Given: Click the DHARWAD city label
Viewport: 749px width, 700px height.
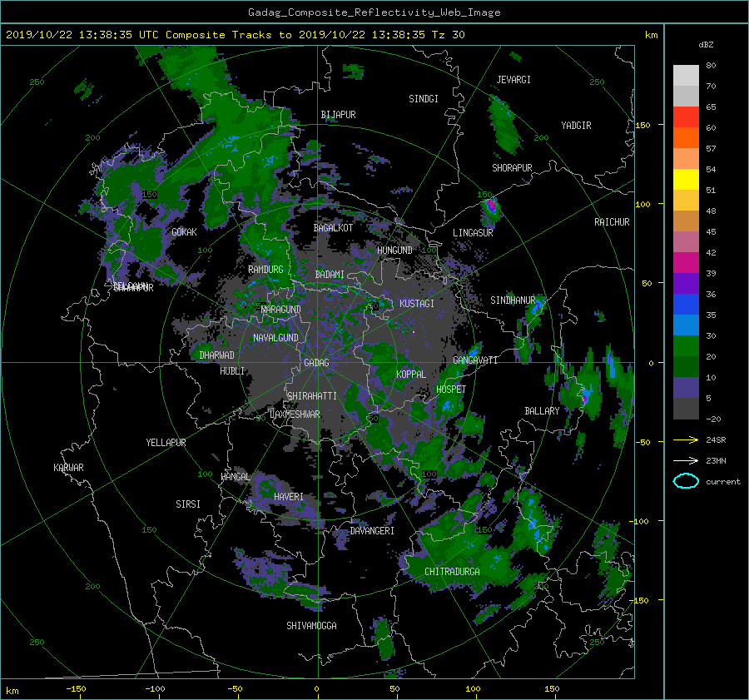Looking at the screenshot, I should [216, 355].
